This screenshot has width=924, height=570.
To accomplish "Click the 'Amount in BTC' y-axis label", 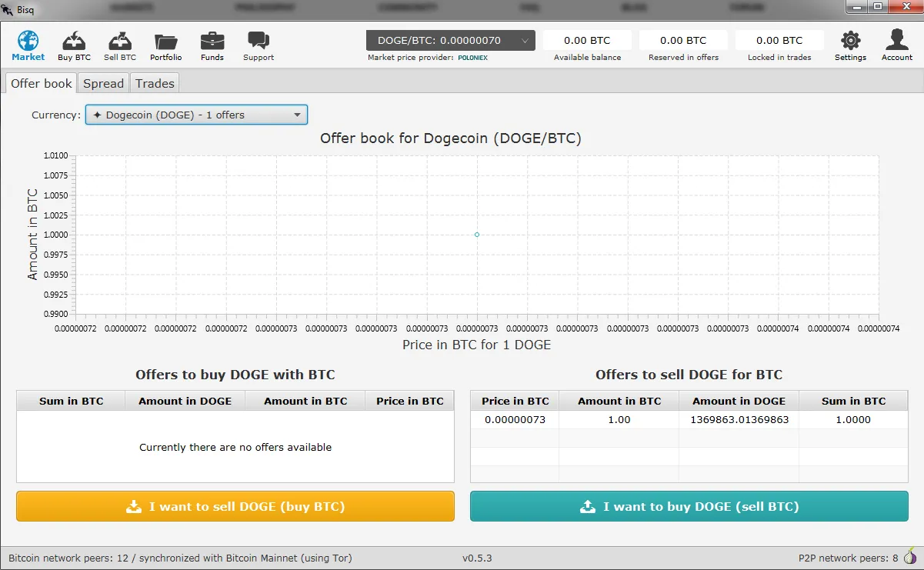I will [x=32, y=235].
